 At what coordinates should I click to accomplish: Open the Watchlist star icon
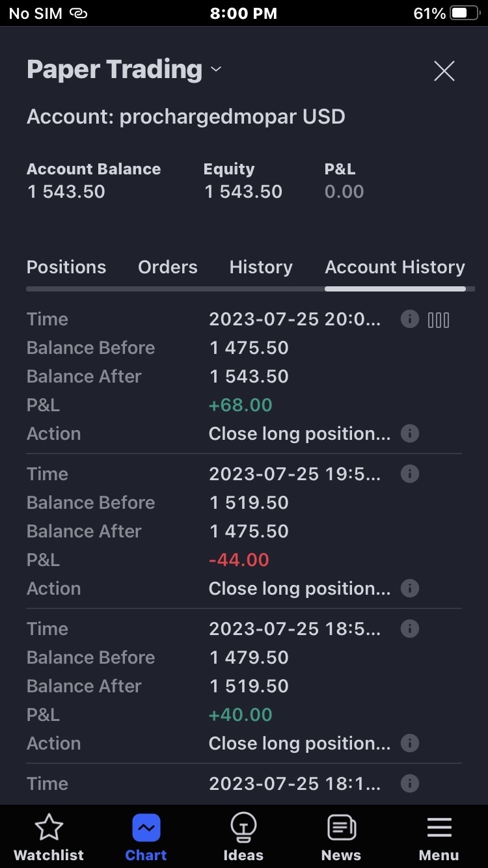[x=49, y=828]
